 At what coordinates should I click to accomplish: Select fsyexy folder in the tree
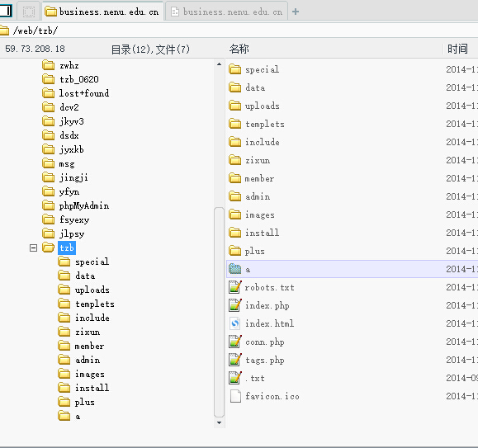pyautogui.click(x=74, y=219)
